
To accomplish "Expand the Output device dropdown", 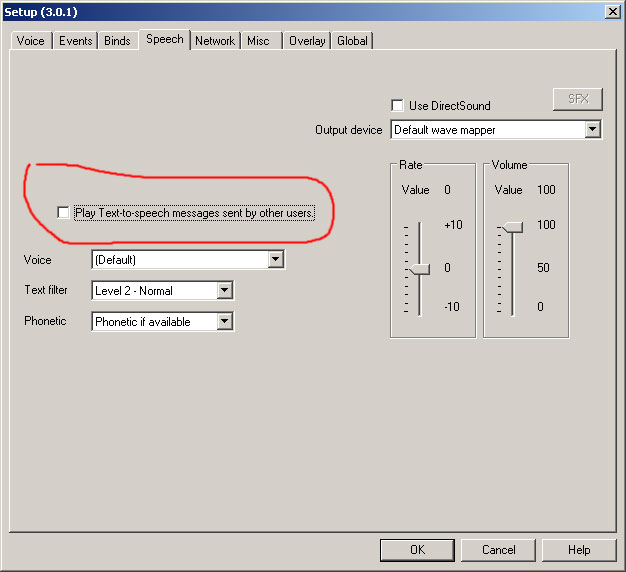I will 592,130.
